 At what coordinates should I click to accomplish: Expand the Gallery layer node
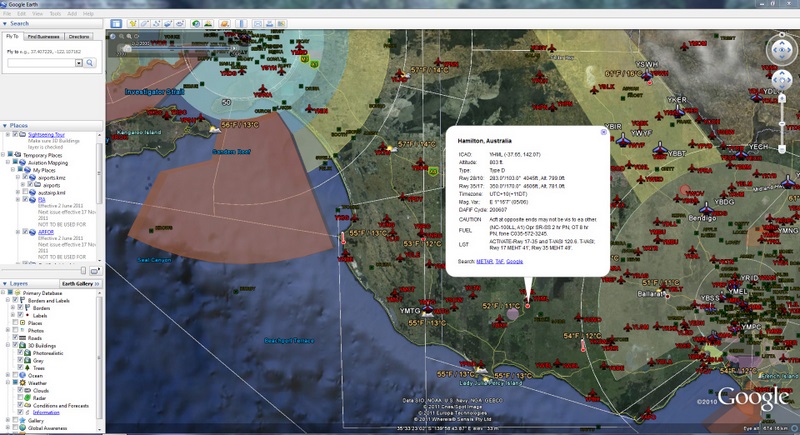9,420
